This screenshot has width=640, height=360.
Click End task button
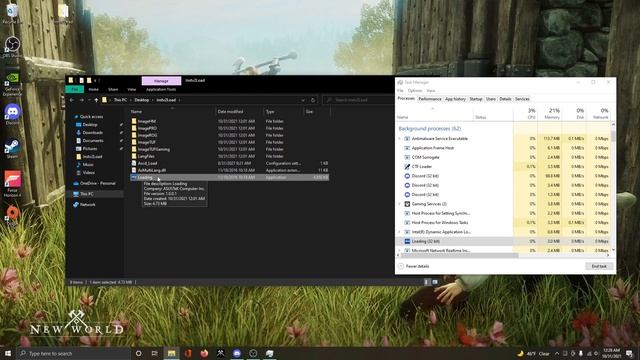point(599,266)
